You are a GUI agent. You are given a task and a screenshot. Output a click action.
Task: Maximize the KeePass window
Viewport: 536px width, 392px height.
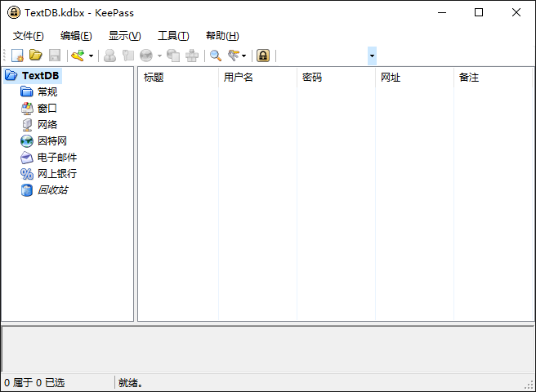pos(479,12)
